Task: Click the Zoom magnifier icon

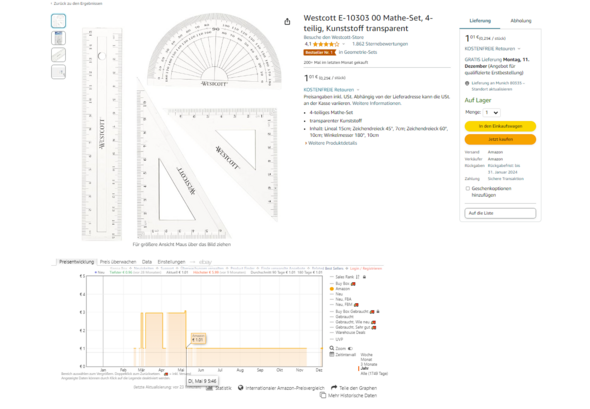Action: pyautogui.click(x=332, y=348)
